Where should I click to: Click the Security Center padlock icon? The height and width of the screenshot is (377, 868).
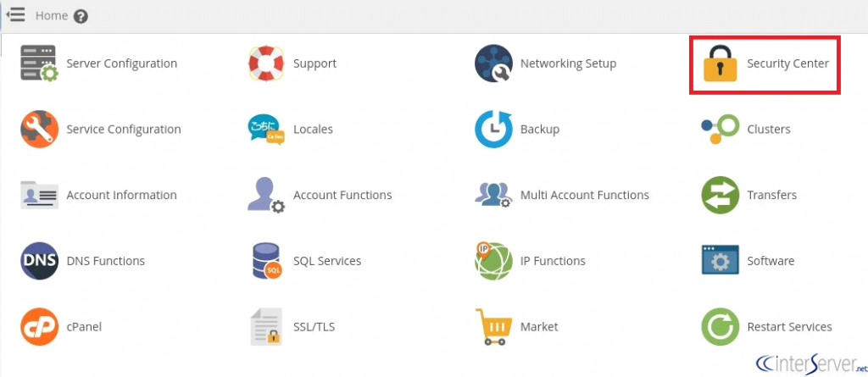pos(720,63)
